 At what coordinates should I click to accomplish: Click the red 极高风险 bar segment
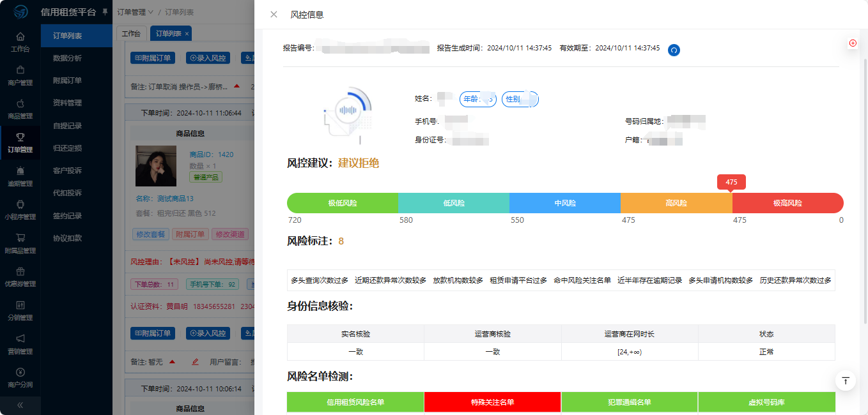pos(787,203)
